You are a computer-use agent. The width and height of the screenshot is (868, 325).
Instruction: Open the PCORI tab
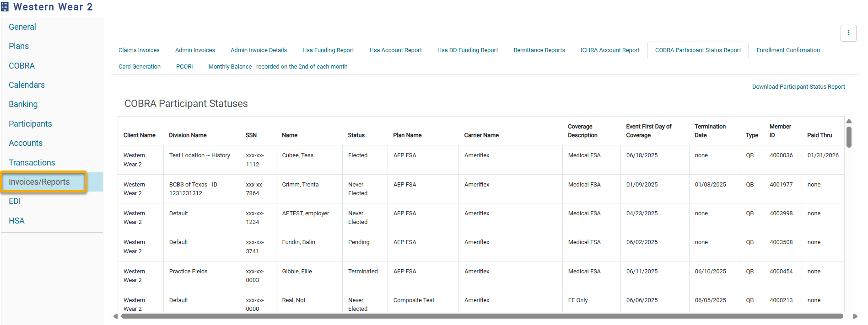tap(184, 67)
